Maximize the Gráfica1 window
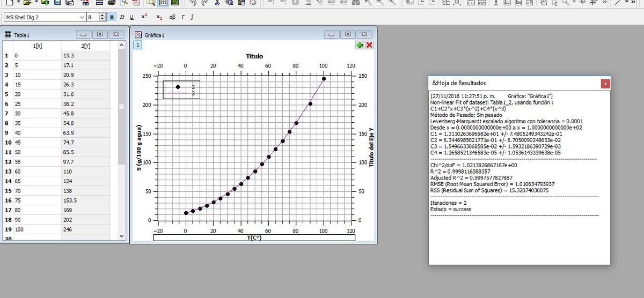 tap(347, 34)
